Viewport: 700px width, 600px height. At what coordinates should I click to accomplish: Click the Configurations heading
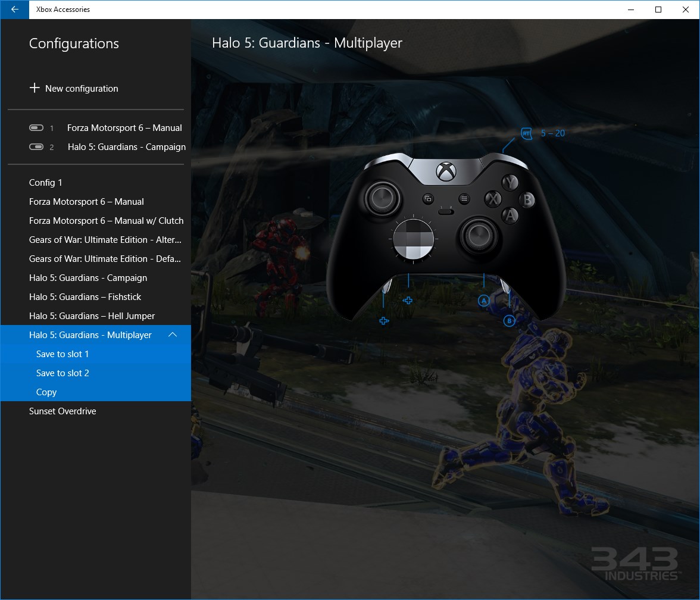(74, 43)
